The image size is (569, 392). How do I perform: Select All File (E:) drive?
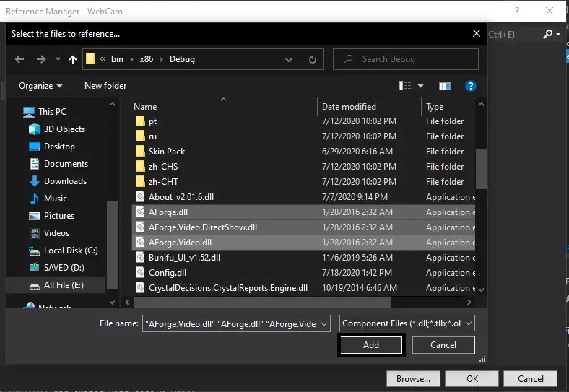[56, 285]
